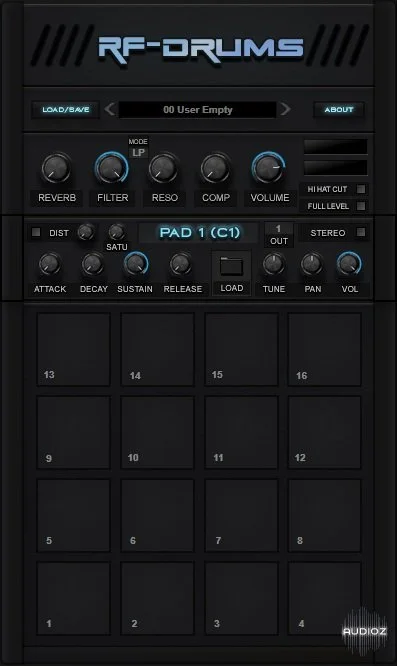Open the pad output number selector

[279, 229]
